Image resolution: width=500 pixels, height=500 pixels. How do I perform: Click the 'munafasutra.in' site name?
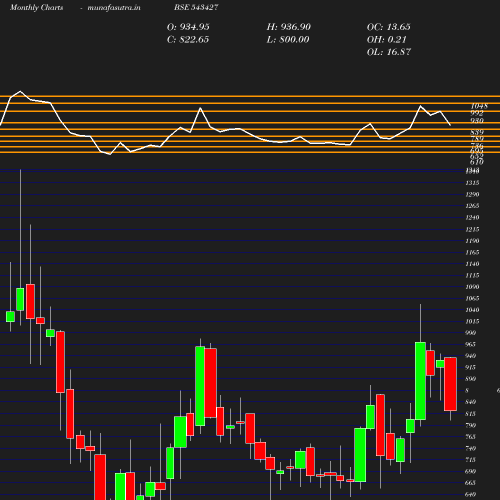pyautogui.click(x=114, y=8)
